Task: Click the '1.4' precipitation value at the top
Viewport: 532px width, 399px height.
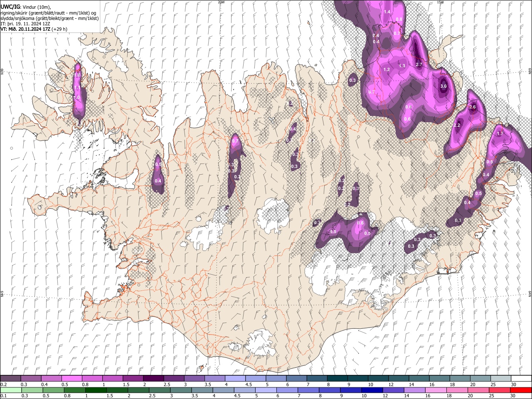Action: [387, 12]
